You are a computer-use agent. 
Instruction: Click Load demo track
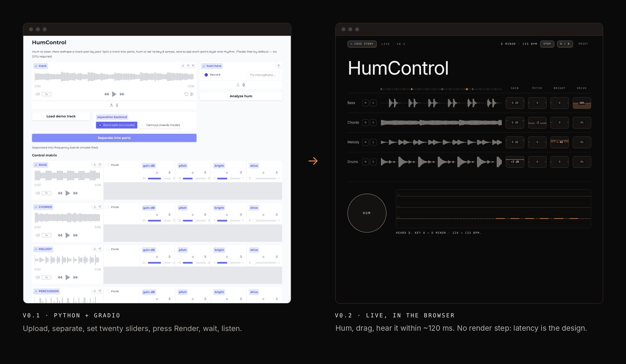61,116
